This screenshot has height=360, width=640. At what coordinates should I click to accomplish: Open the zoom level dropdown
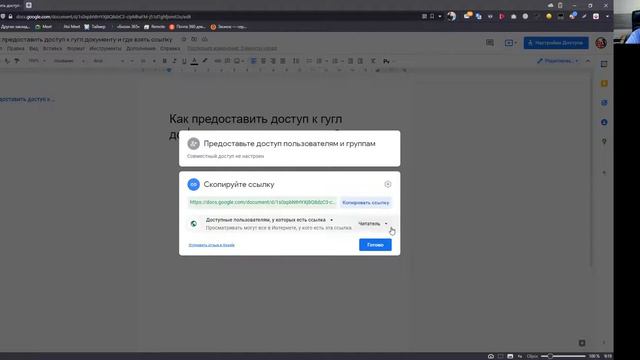[x=37, y=61]
